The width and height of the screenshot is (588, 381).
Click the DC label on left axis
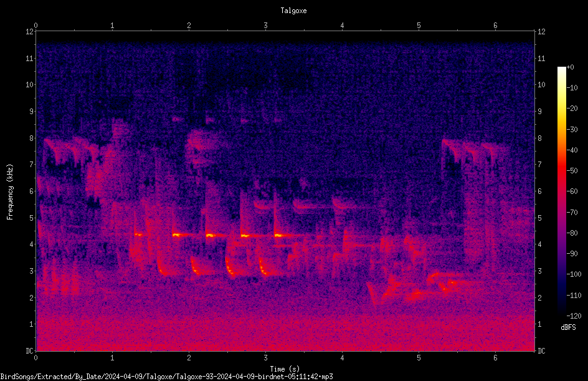point(30,351)
